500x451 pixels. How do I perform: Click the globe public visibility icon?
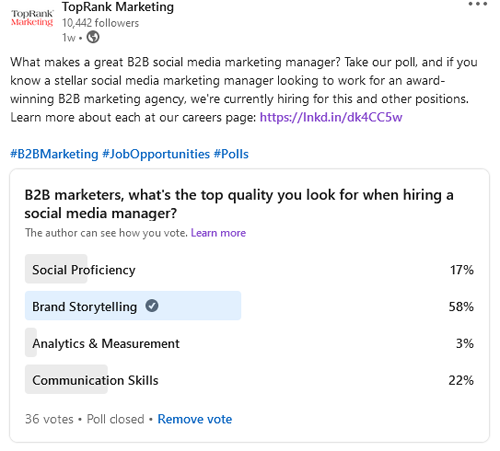click(93, 37)
